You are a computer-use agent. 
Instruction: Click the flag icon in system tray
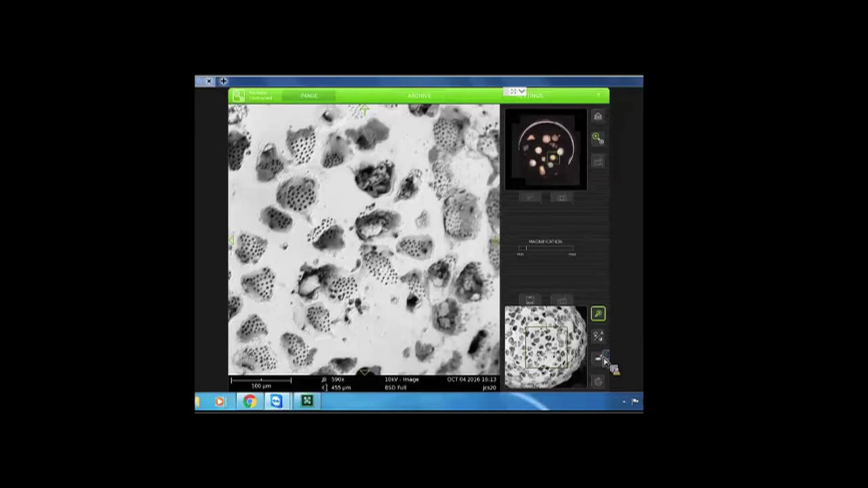(x=635, y=402)
